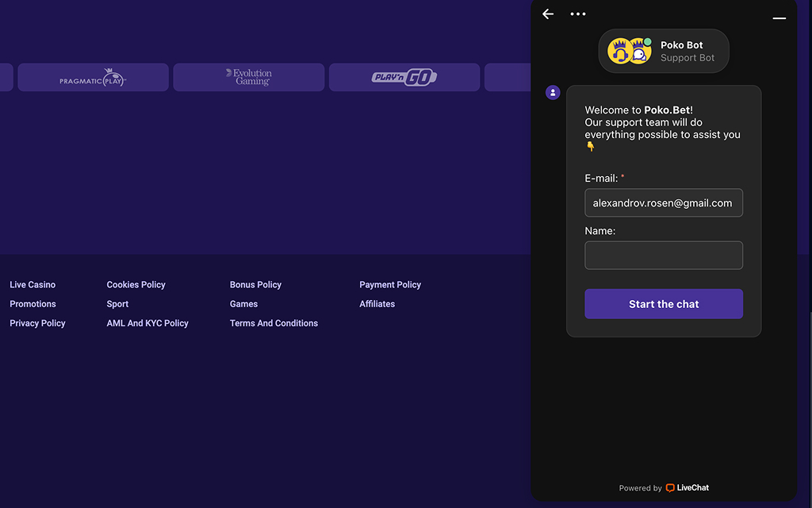Open the Payment Policy footer link

pos(390,285)
